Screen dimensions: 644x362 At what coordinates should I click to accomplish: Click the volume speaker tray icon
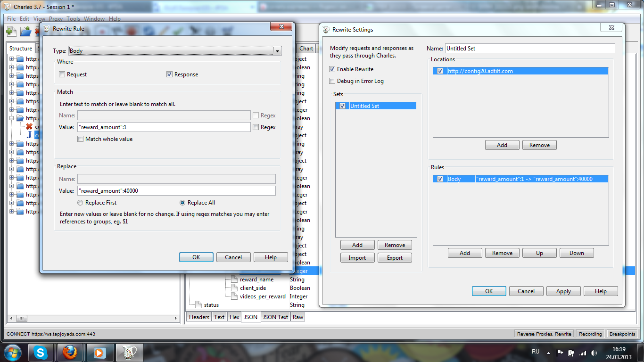[x=593, y=353]
